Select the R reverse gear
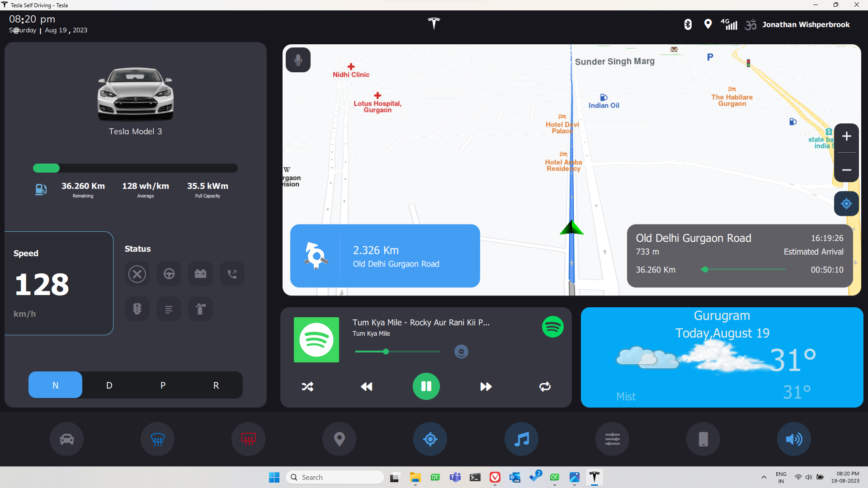 coord(216,385)
